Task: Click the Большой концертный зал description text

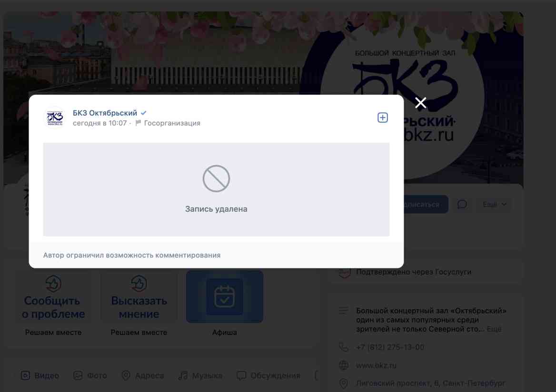Action: point(431,320)
